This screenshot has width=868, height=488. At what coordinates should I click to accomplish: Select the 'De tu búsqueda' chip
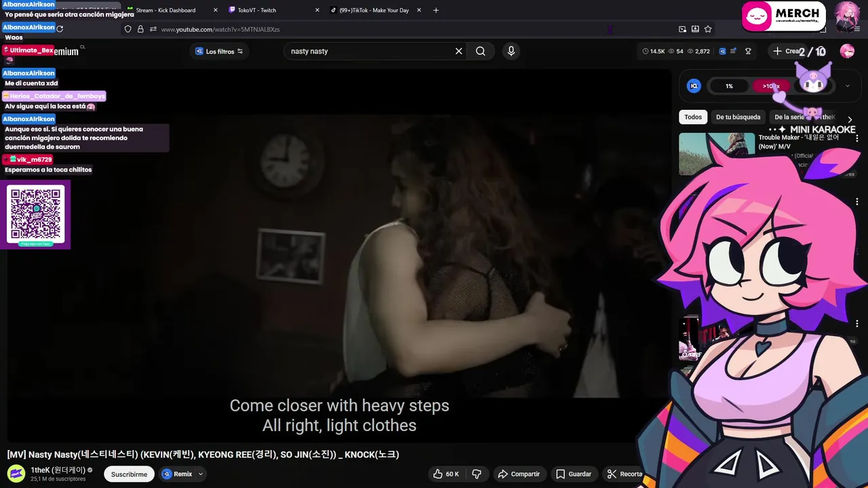738,117
